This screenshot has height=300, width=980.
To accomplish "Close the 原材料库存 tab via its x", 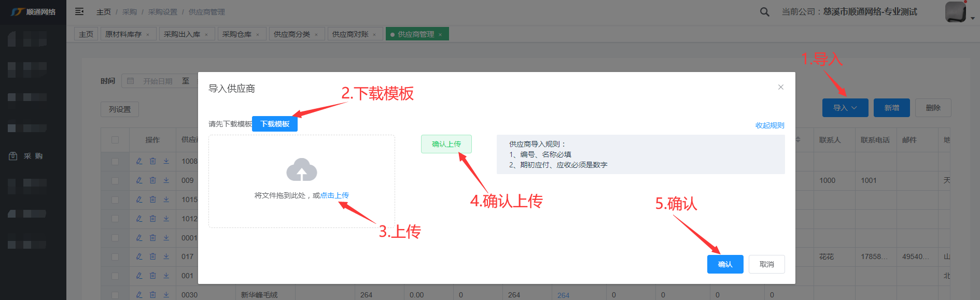I will (x=148, y=35).
